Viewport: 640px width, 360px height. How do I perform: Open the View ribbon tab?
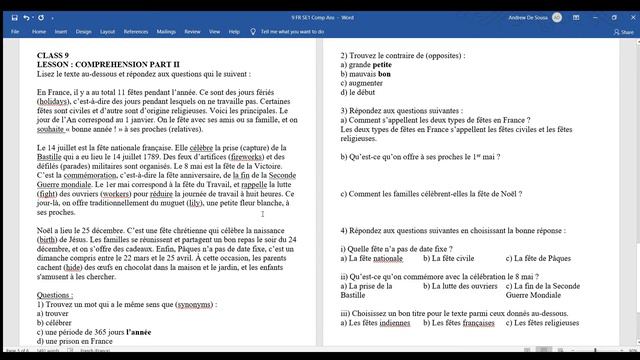(214, 31)
